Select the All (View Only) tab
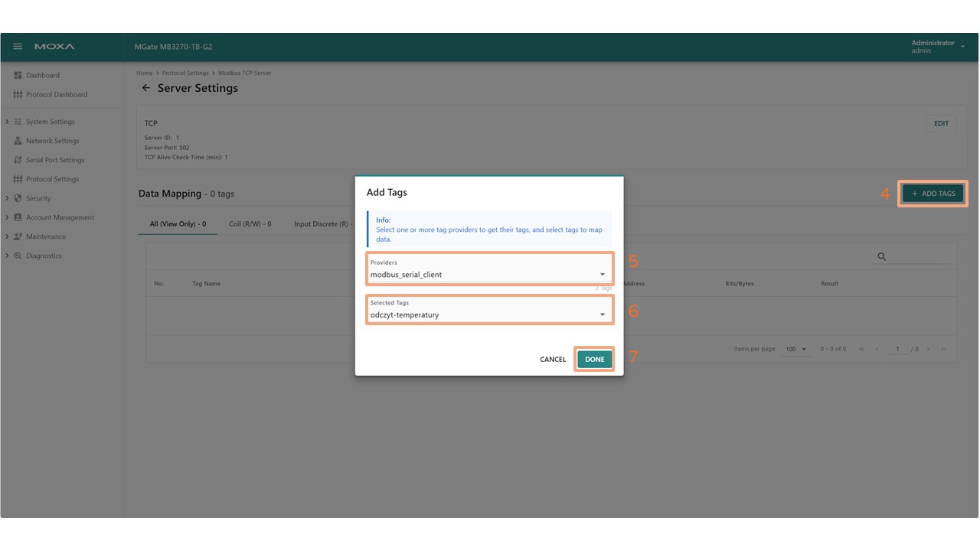 [x=178, y=224]
